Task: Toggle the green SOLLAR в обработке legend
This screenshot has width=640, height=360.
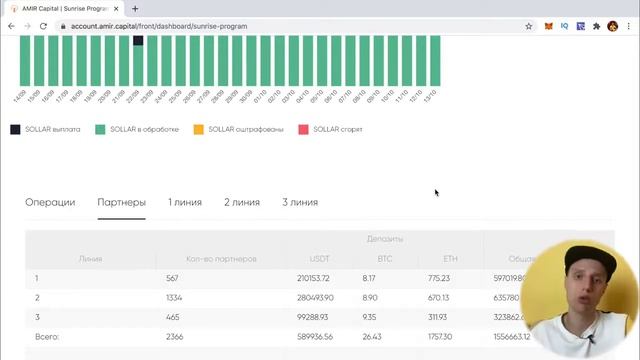Action: coord(137,129)
